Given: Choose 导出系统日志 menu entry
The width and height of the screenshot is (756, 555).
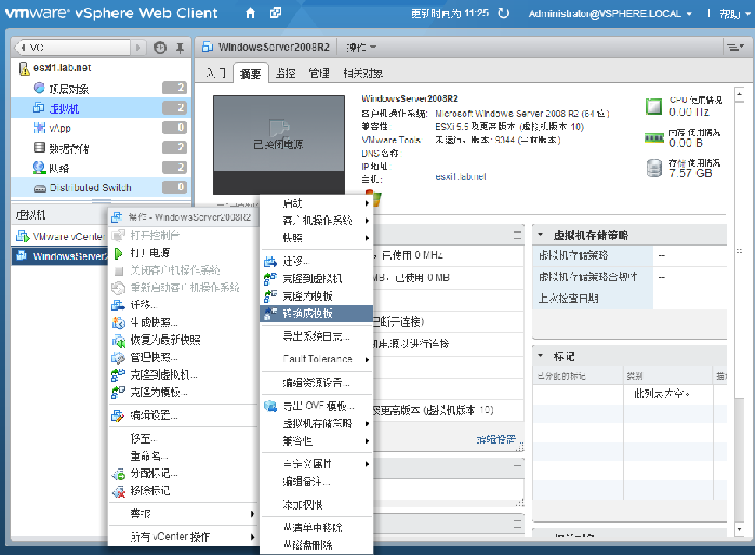Looking at the screenshot, I should coord(316,337).
